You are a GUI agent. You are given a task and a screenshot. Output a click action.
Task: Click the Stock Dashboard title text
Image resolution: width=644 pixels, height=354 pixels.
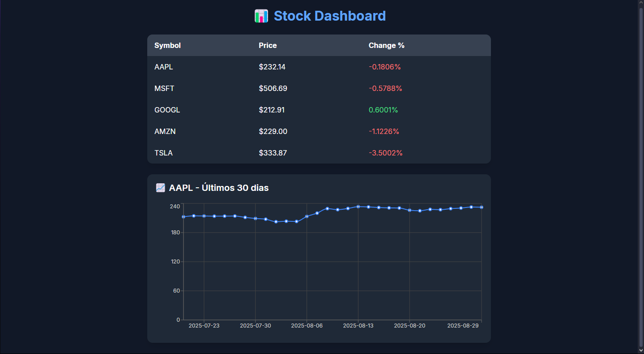click(x=329, y=16)
